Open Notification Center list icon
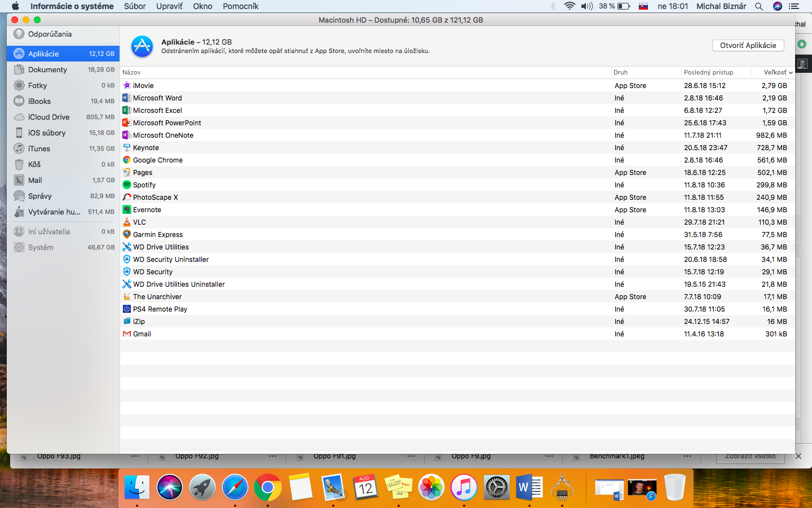 pos(794,6)
